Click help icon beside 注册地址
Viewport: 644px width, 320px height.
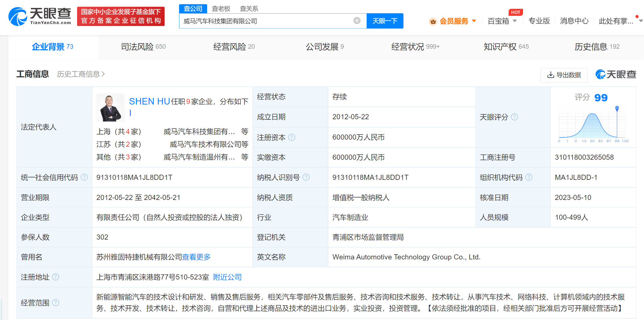56,277
